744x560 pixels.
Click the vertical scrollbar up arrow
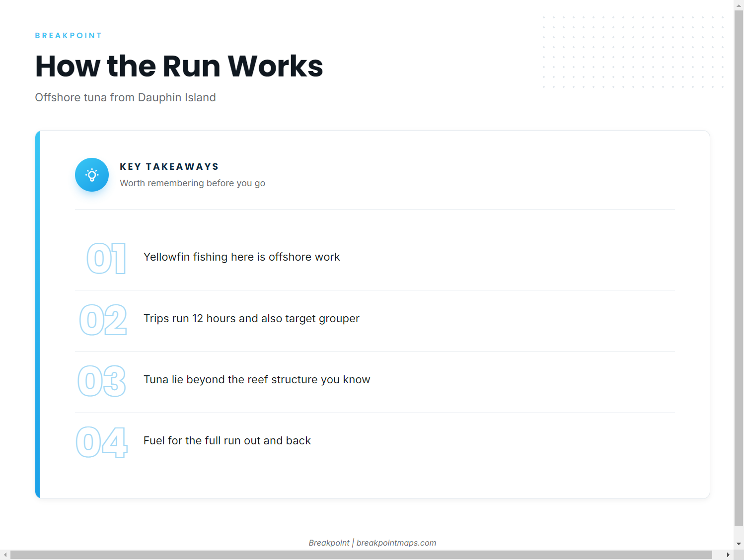pyautogui.click(x=739, y=5)
